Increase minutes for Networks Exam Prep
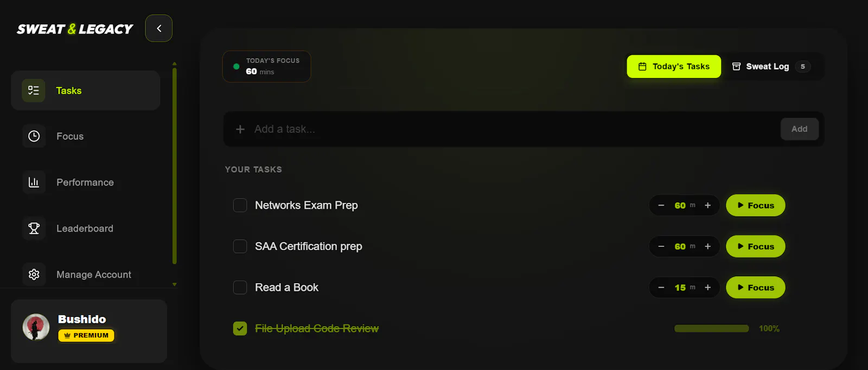The height and width of the screenshot is (370, 868). [707, 205]
